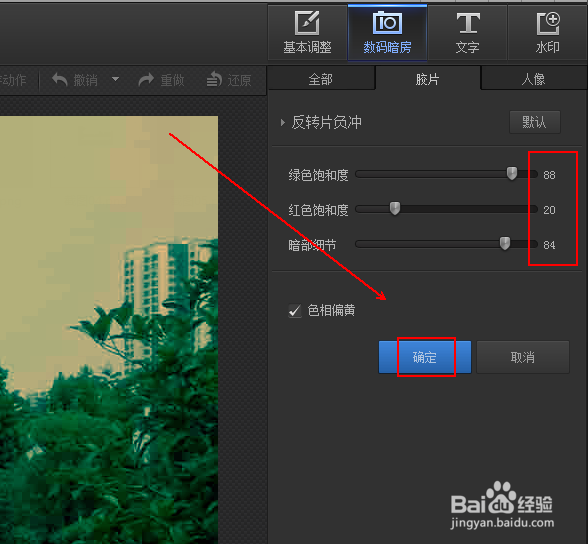Open the undo history dropdown arrow

116,79
